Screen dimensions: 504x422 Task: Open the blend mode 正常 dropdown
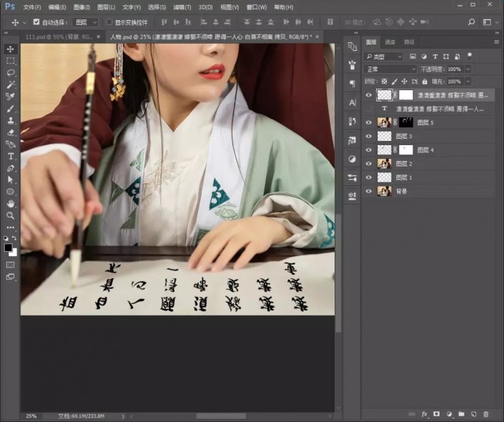[390, 69]
